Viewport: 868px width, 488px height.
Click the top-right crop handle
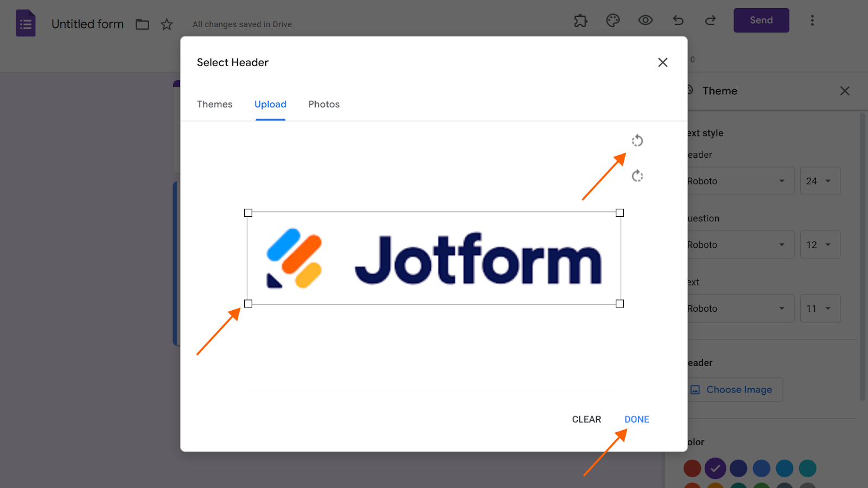[620, 213]
